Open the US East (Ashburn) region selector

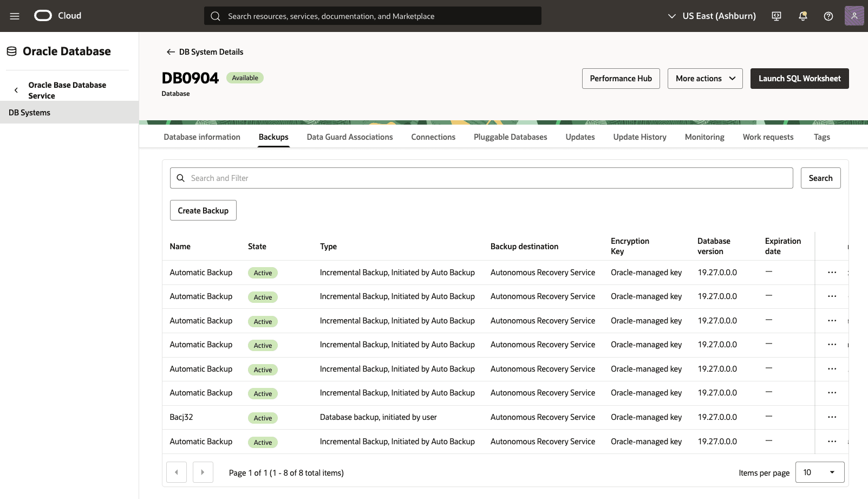click(711, 16)
